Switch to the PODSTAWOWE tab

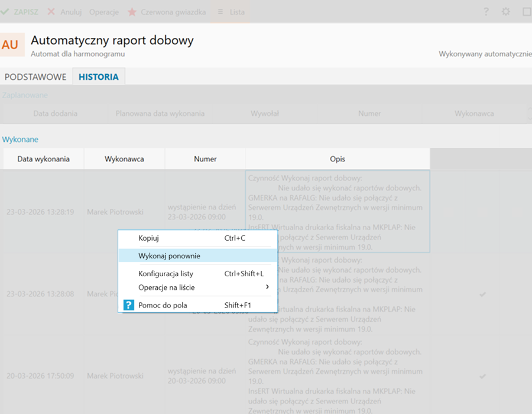click(35, 77)
